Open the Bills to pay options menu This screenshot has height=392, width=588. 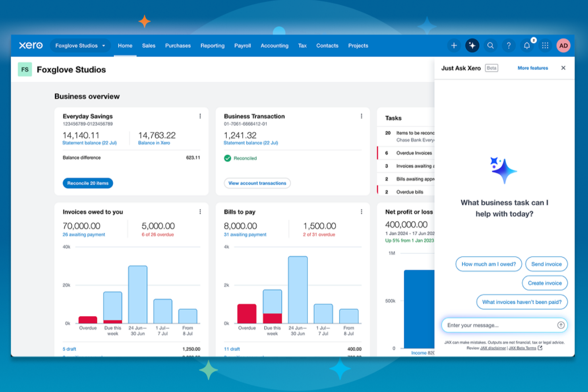pos(362,212)
